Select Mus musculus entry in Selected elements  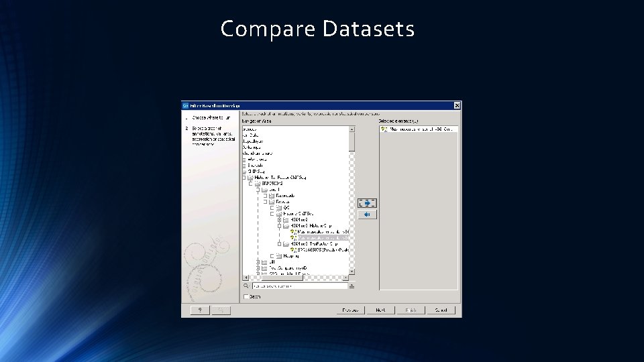(421, 129)
